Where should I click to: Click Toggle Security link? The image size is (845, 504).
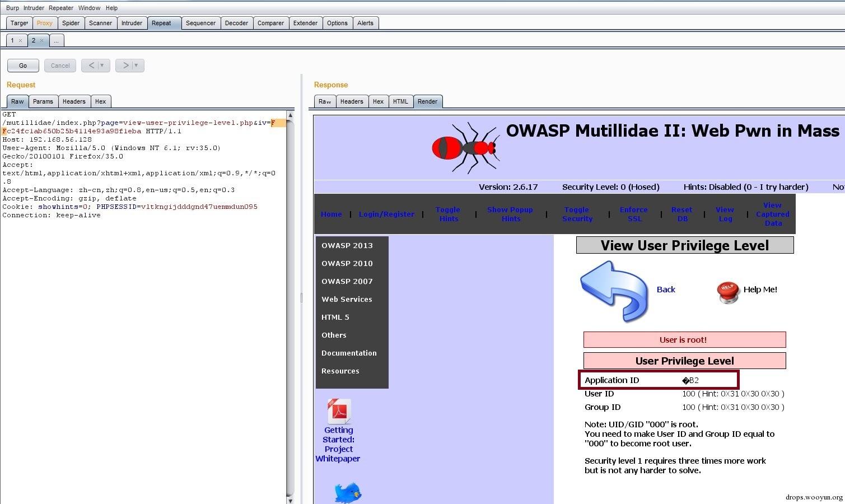coord(577,214)
